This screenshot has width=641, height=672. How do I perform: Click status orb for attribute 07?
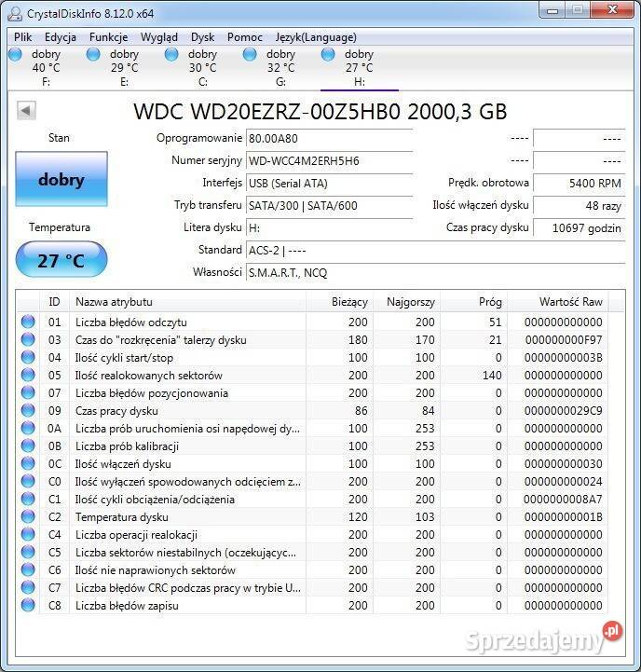pyautogui.click(x=28, y=392)
